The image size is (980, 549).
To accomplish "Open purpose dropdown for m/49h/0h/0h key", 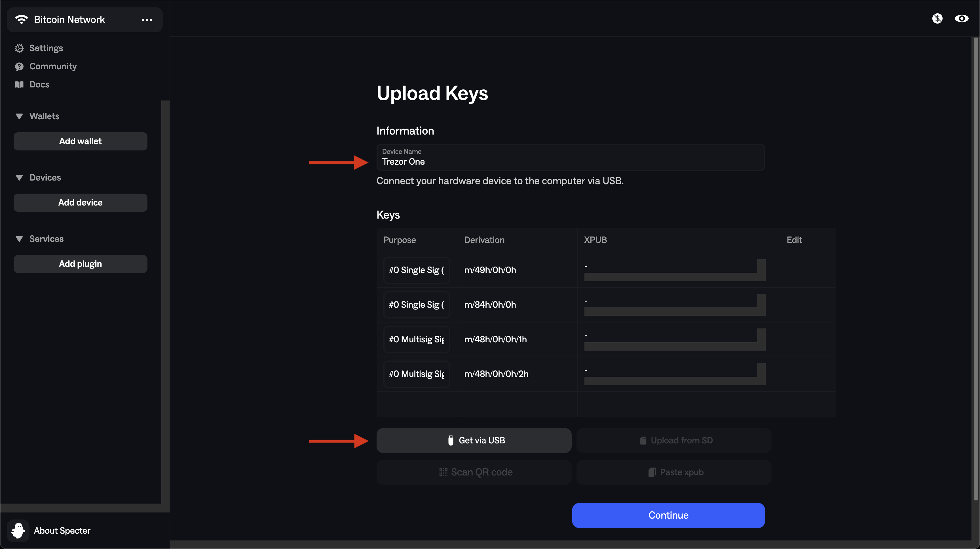I will point(417,270).
